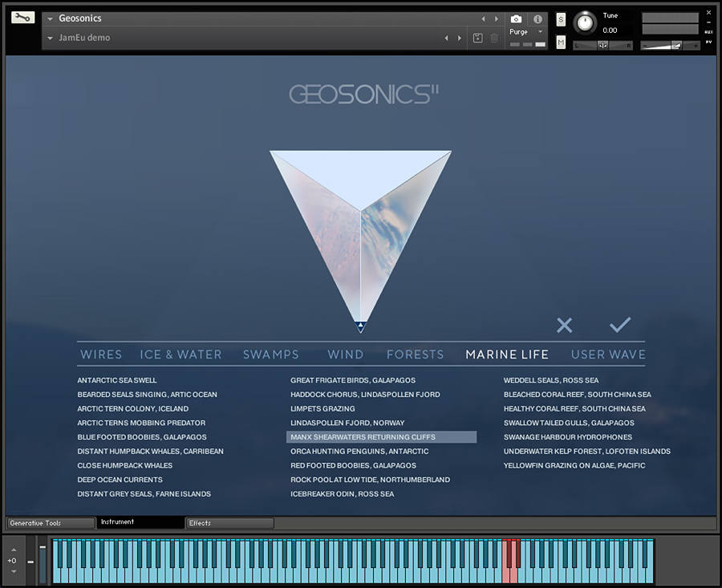The image size is (722, 588).
Task: Adjust the Tune knob
Action: (x=586, y=22)
